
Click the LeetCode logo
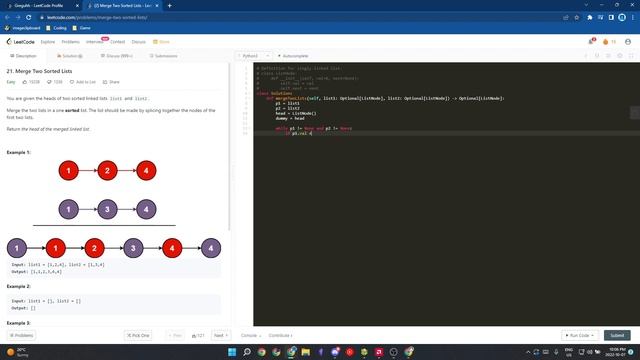click(x=20, y=42)
